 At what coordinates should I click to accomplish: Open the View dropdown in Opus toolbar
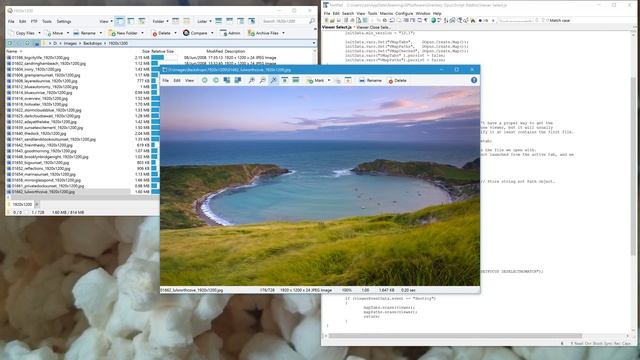click(106, 21)
